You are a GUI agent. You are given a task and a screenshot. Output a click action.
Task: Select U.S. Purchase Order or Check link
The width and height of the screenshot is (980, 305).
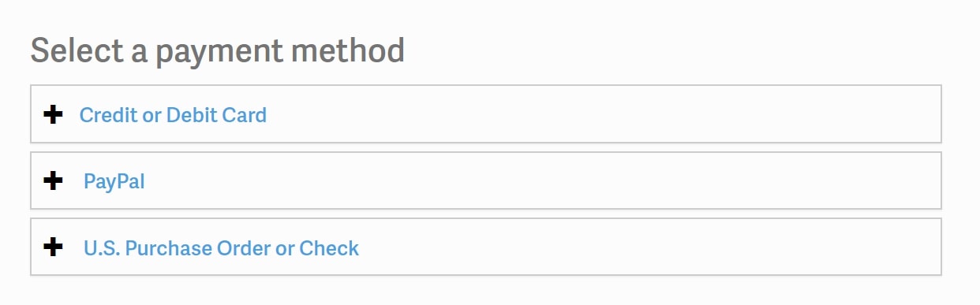[221, 248]
